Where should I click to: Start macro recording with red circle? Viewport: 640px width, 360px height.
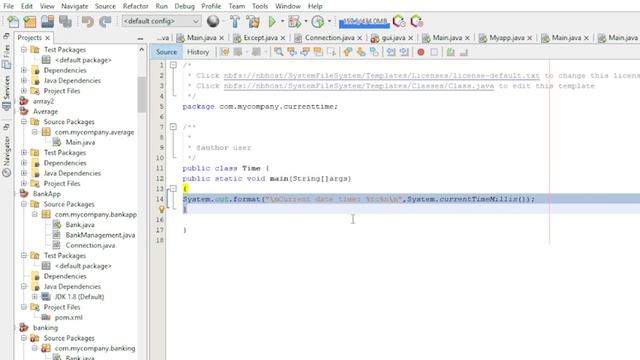coord(421,52)
